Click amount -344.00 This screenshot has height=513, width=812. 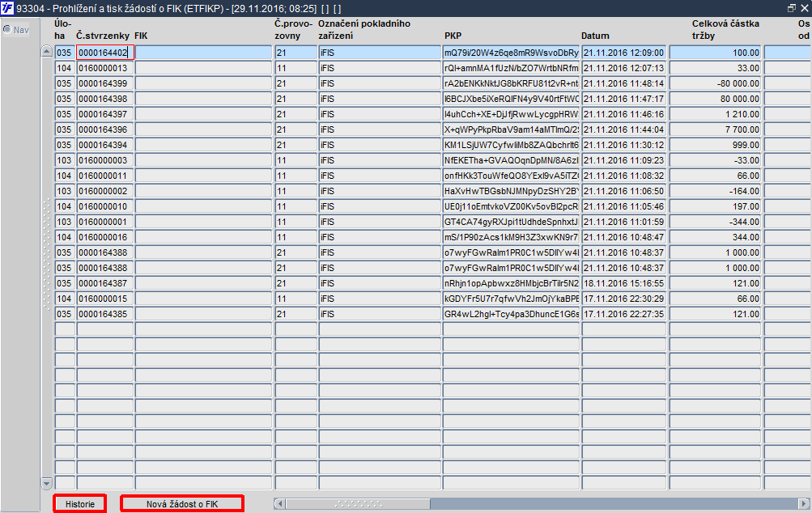pos(715,222)
